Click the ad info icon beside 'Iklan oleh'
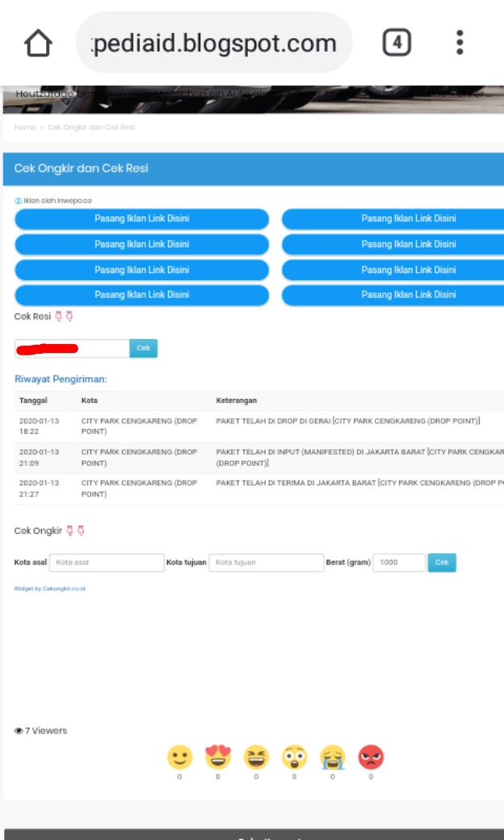 pyautogui.click(x=18, y=201)
